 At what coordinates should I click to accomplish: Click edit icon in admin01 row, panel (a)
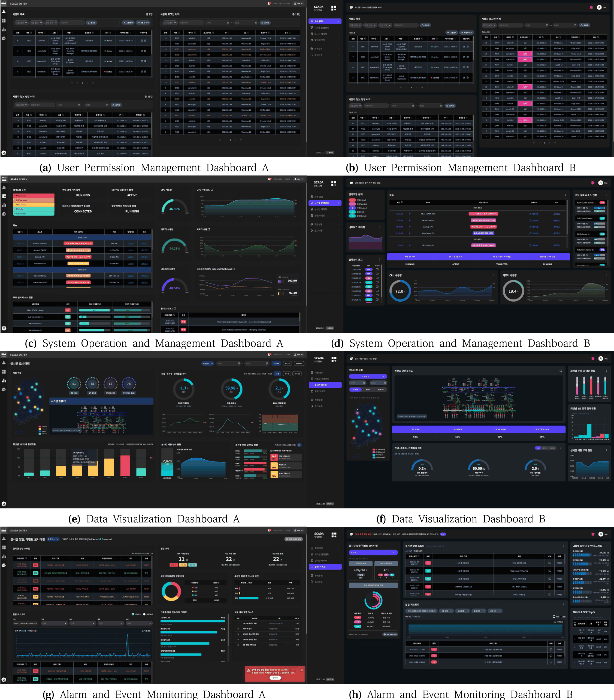[141, 40]
